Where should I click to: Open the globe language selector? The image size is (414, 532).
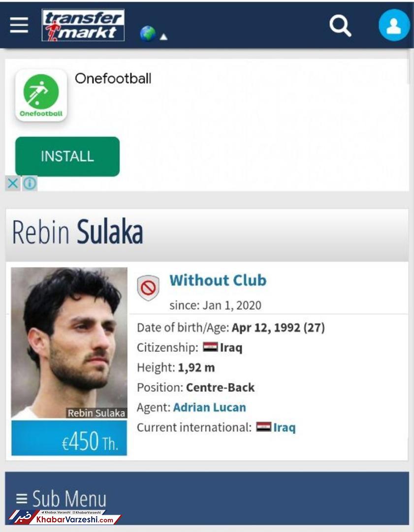pos(148,33)
